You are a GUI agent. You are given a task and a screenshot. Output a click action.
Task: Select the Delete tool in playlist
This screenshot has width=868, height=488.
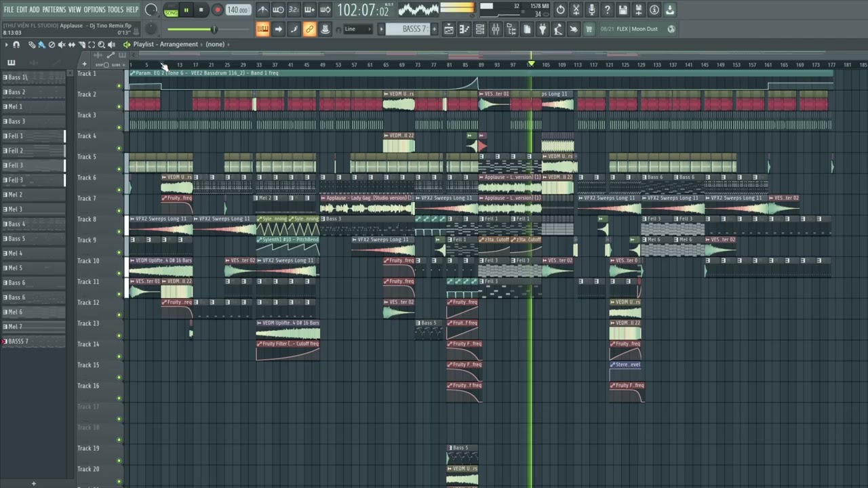(x=52, y=44)
